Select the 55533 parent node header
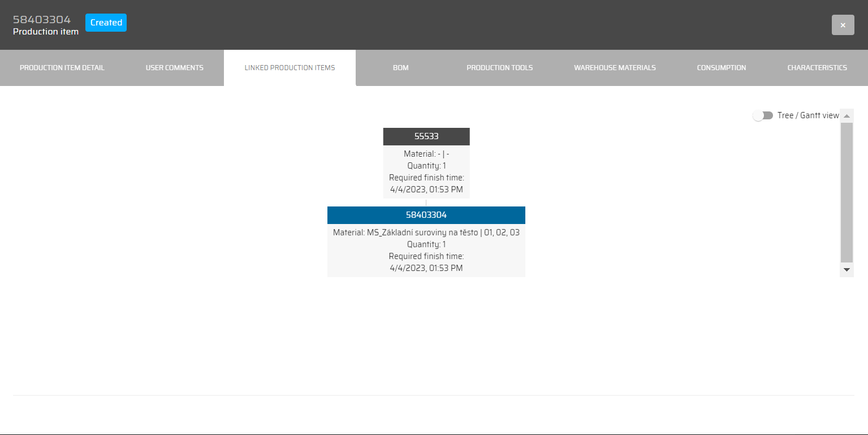Screen dimensions: 868x435 426,136
